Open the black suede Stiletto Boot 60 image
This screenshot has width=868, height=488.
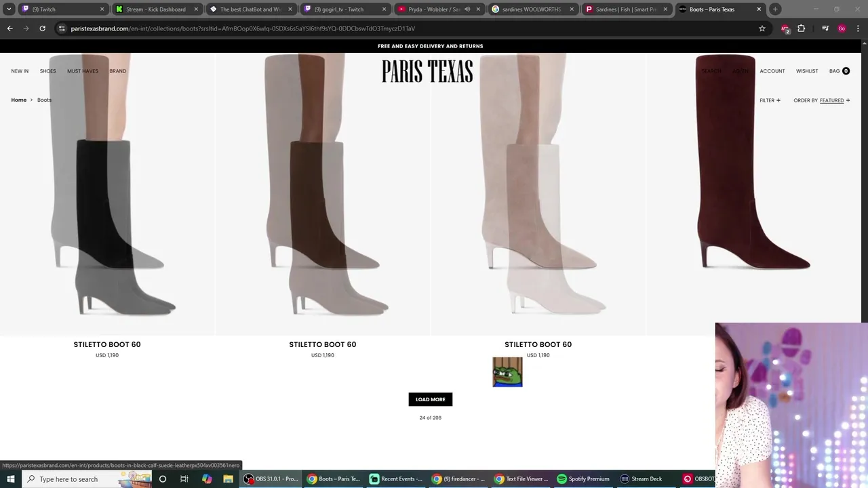click(x=107, y=194)
